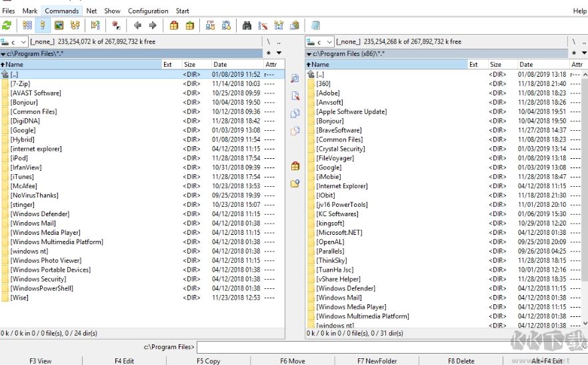
Task: Expand the right path bar c:\Program Files (x86)
Action: point(437,53)
